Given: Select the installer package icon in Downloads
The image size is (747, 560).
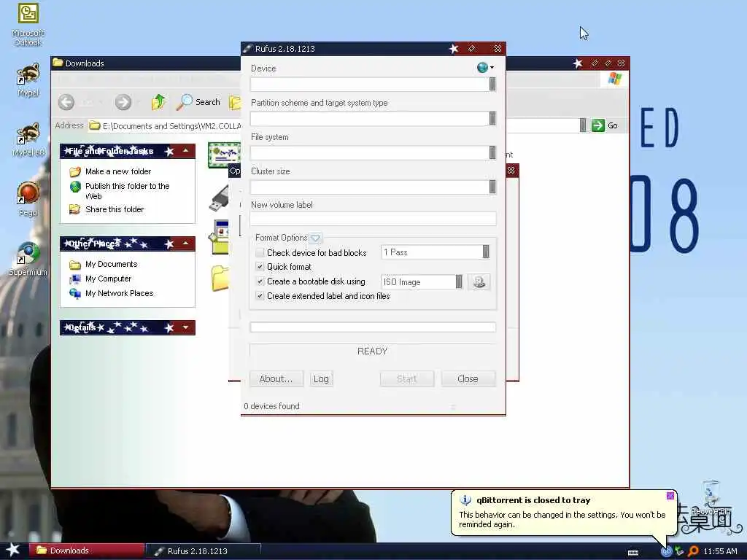Looking at the screenshot, I should pos(220,237).
